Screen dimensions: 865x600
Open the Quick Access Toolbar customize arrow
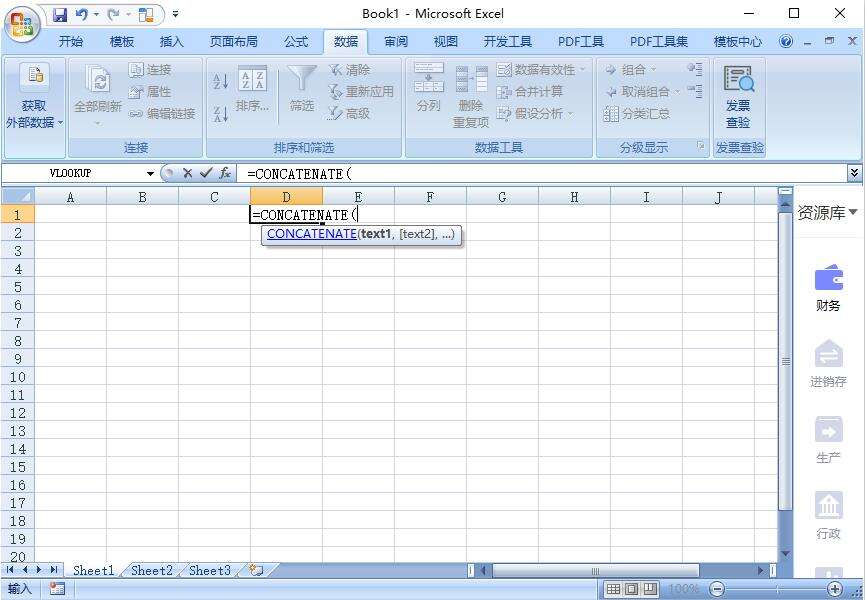(175, 14)
